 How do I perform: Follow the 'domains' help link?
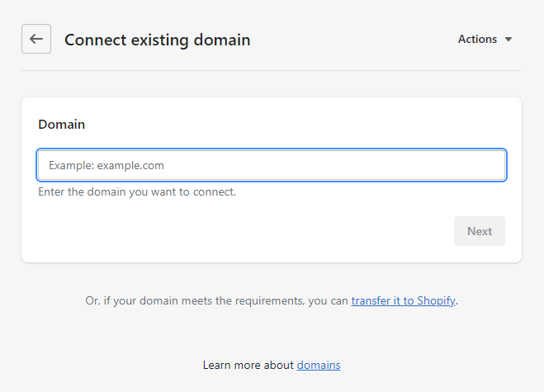pyautogui.click(x=319, y=365)
